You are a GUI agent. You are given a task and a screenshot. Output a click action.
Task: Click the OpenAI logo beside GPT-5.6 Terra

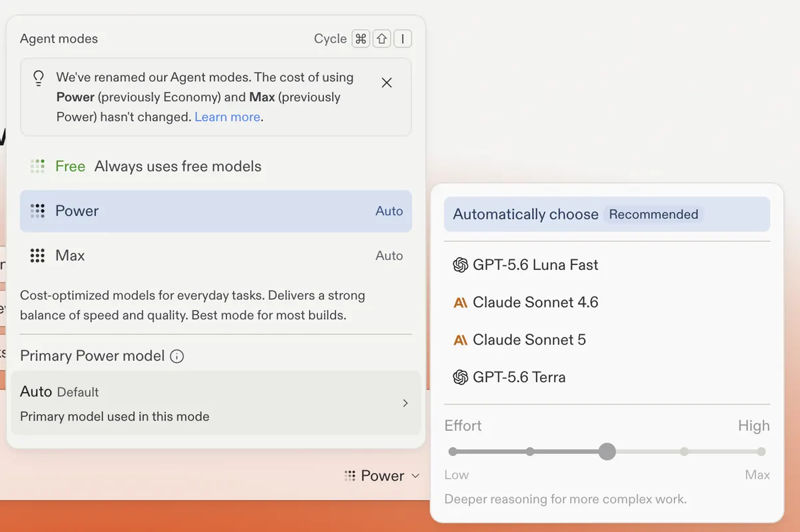[x=460, y=377]
